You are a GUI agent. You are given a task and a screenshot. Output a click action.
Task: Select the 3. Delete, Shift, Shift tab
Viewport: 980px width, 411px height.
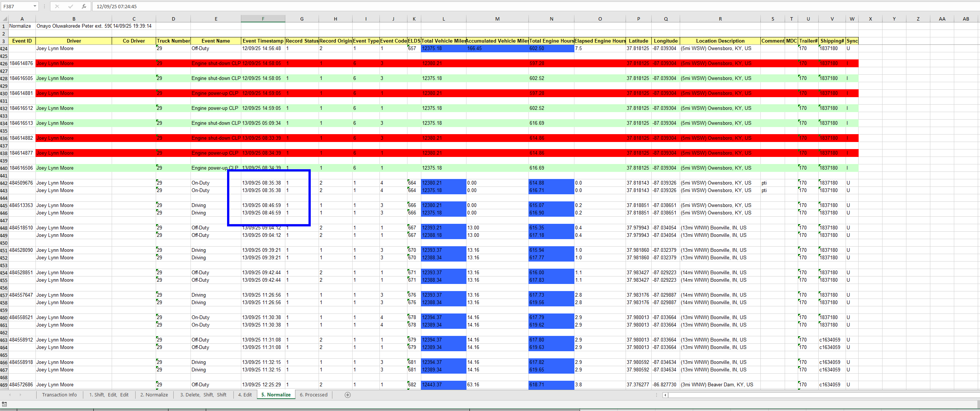203,395
